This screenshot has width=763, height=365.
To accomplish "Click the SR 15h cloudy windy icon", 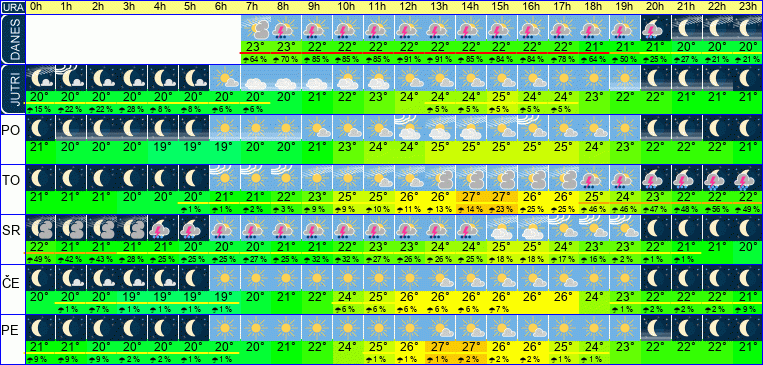I will point(502,228).
